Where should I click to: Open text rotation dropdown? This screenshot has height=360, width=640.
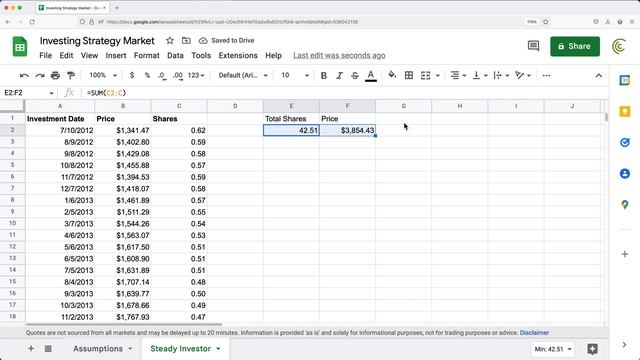tap(523, 76)
